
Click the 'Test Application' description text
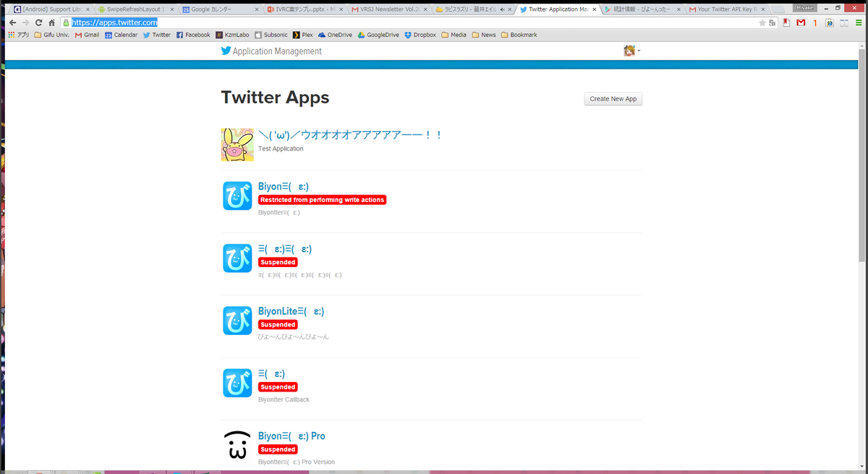point(281,148)
